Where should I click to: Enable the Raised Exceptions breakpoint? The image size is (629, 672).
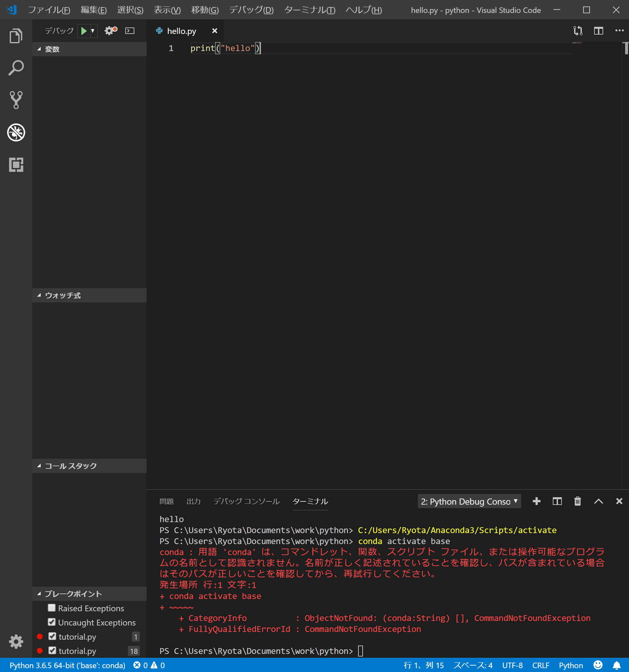tap(51, 608)
